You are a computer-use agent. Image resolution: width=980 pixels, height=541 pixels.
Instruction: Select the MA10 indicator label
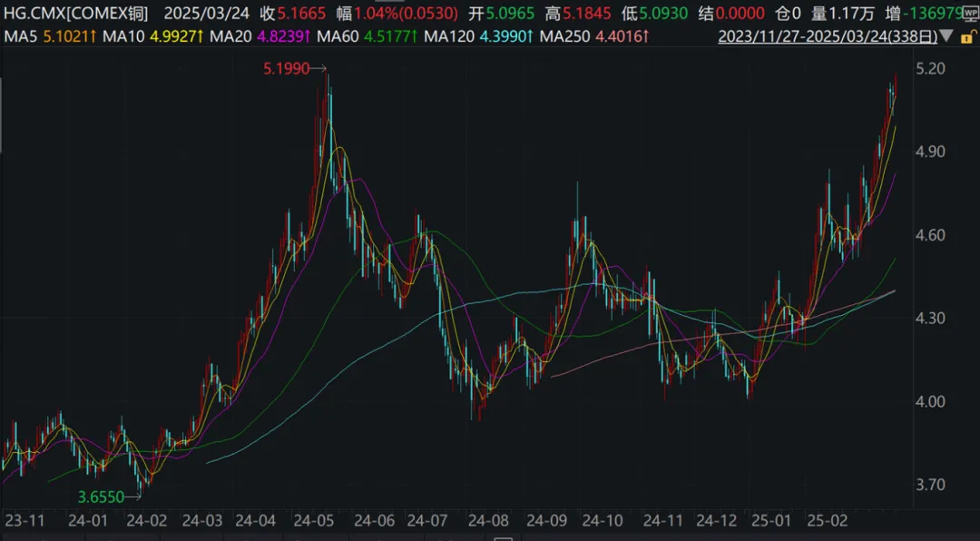pos(123,37)
